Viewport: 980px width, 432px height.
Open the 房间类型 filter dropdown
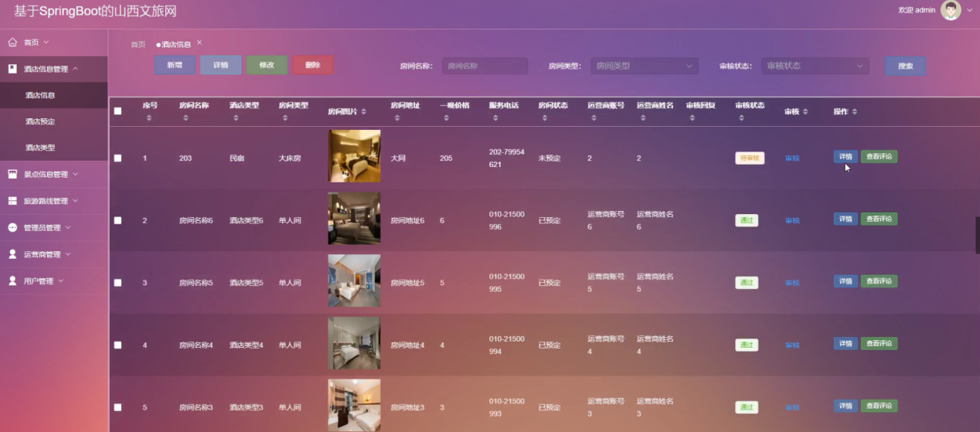pyautogui.click(x=644, y=66)
